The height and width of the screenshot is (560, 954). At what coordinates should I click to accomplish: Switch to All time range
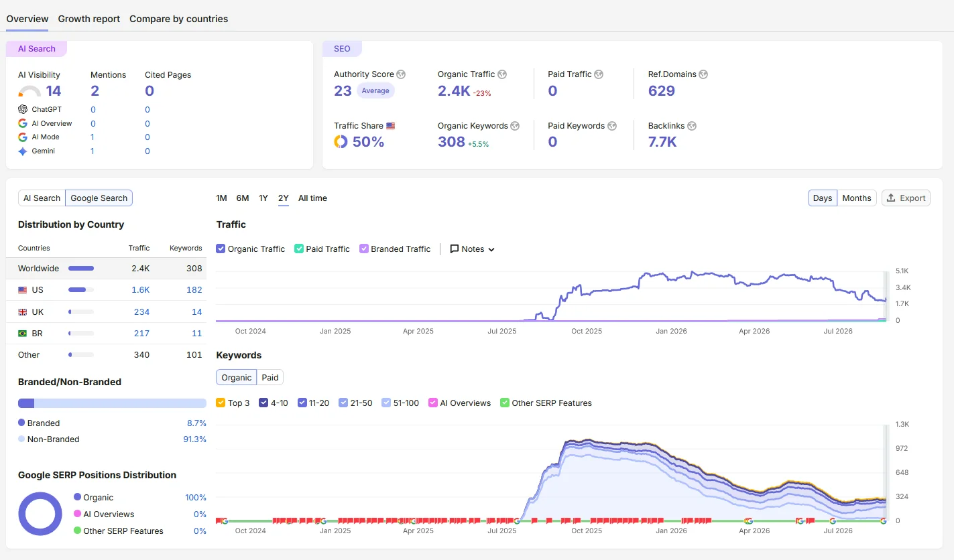tap(313, 198)
